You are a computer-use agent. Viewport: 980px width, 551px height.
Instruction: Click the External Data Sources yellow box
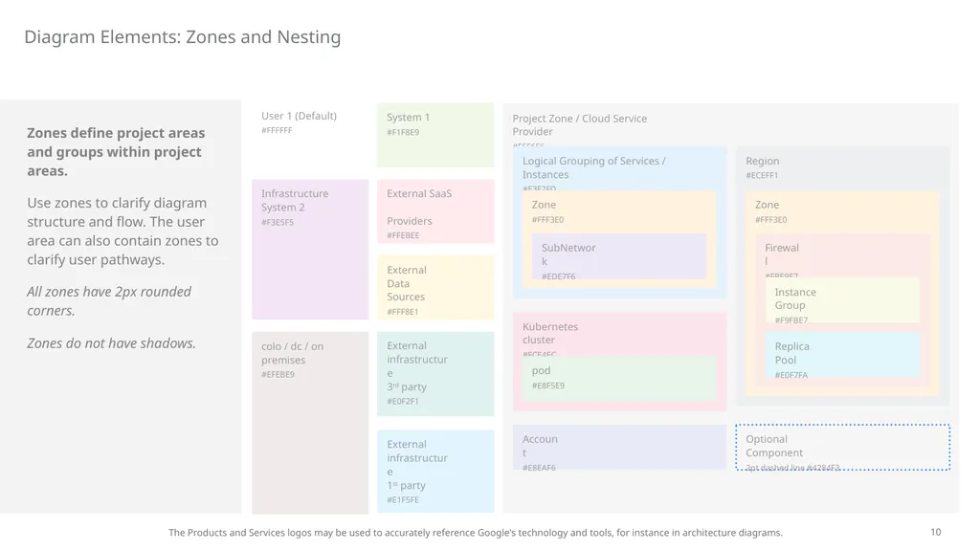[x=435, y=287]
